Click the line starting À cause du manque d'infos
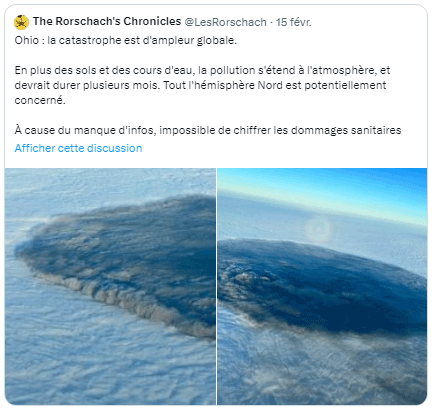Screen dimensions: 436x412 (208, 130)
